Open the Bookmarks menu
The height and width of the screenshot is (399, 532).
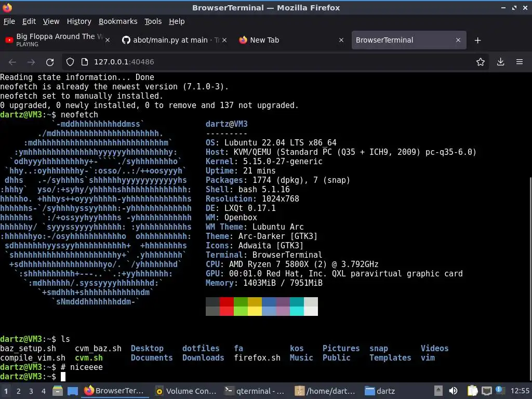(118, 21)
